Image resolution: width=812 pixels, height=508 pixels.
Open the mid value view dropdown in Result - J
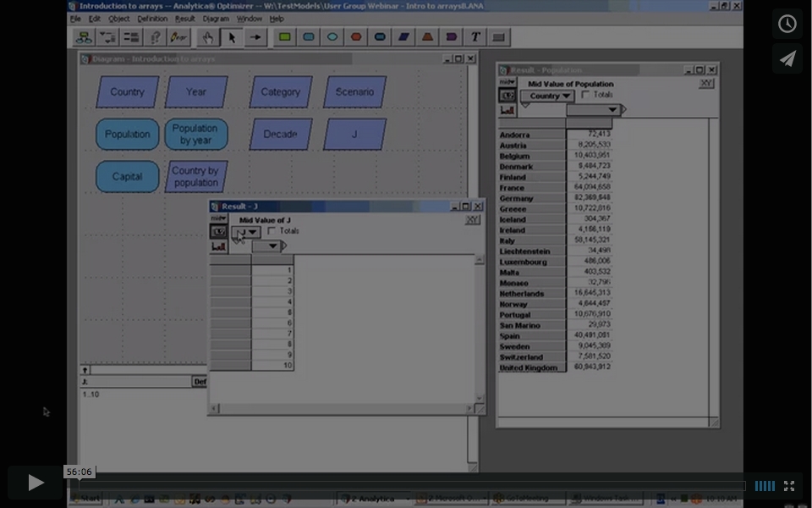218,218
